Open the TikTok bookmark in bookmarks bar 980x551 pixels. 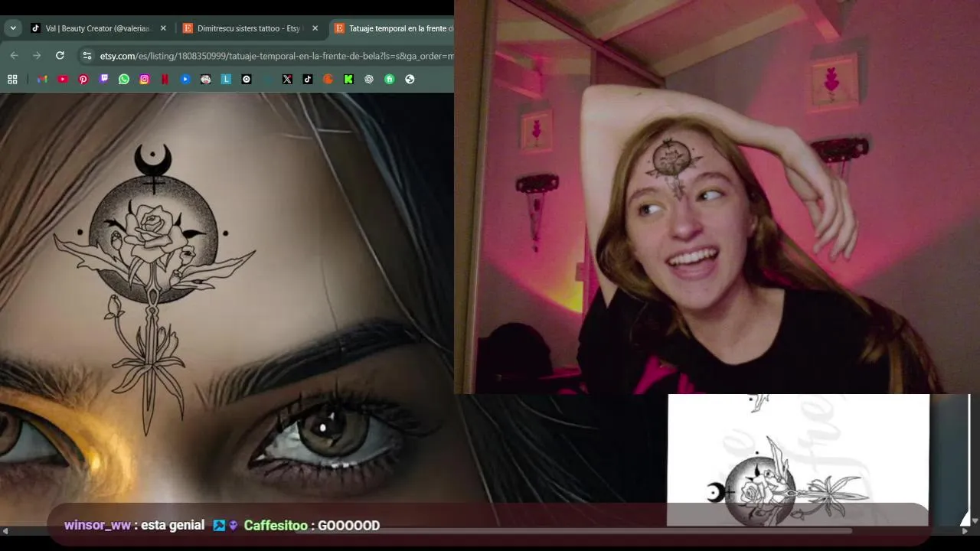(x=308, y=79)
